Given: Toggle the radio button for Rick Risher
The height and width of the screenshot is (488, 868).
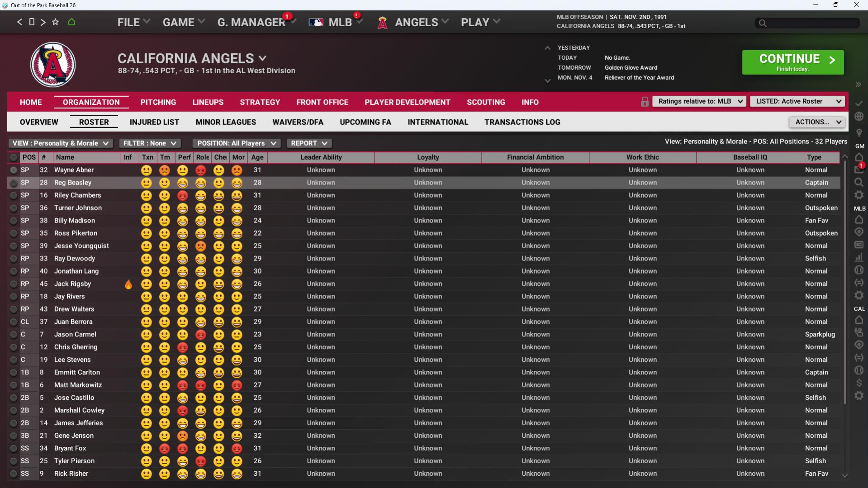Looking at the screenshot, I should [14, 474].
